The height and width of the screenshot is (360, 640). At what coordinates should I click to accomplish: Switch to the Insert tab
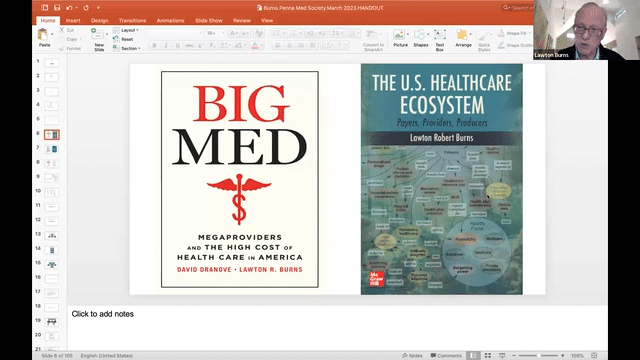[73, 20]
